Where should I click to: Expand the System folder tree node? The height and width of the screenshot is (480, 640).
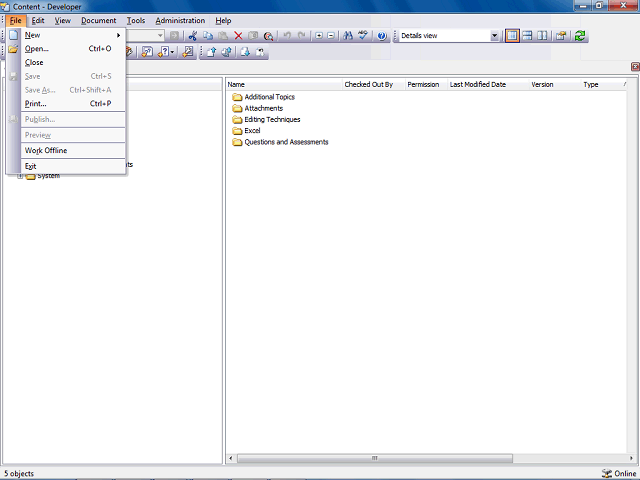coord(20,176)
